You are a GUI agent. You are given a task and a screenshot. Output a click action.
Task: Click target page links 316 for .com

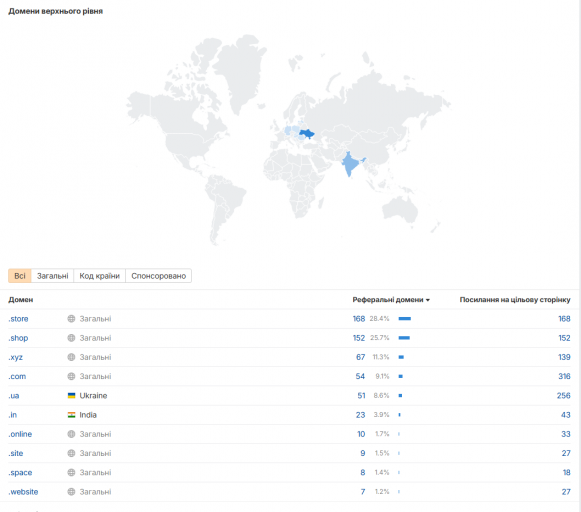[x=564, y=377]
